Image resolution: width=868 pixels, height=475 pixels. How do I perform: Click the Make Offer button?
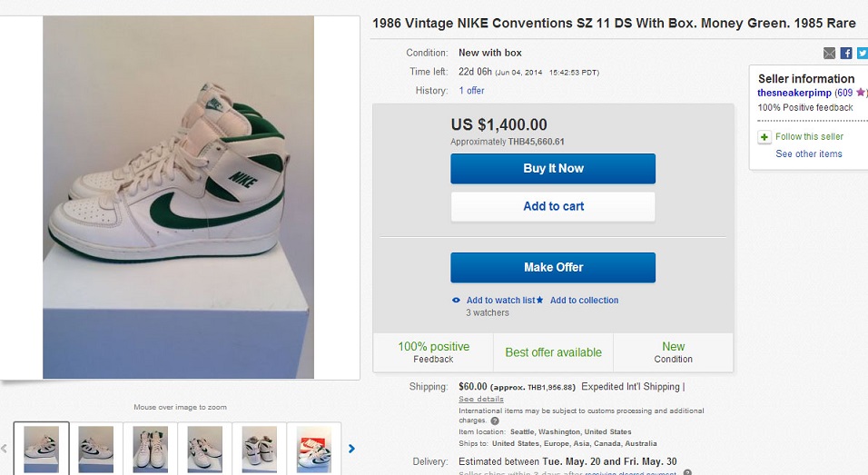553,267
